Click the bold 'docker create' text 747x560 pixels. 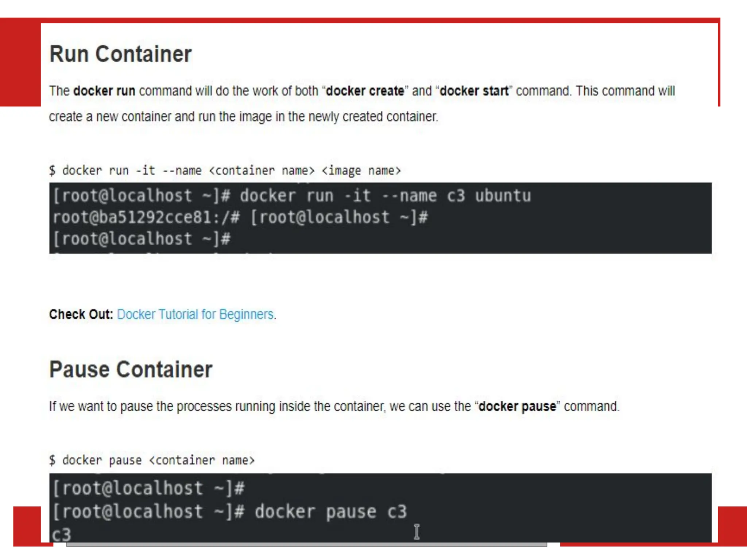(365, 91)
